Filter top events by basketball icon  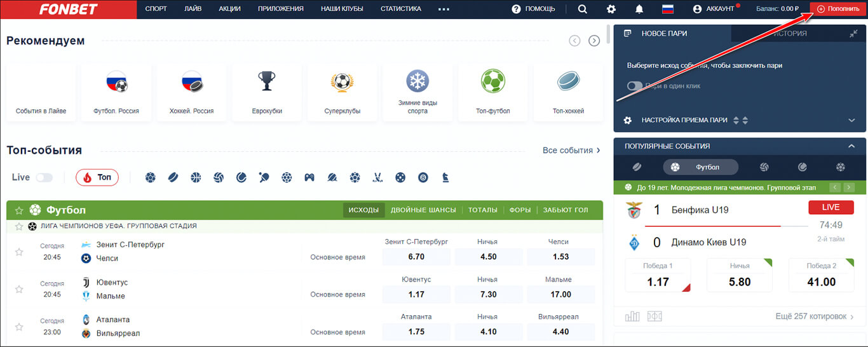(x=196, y=177)
